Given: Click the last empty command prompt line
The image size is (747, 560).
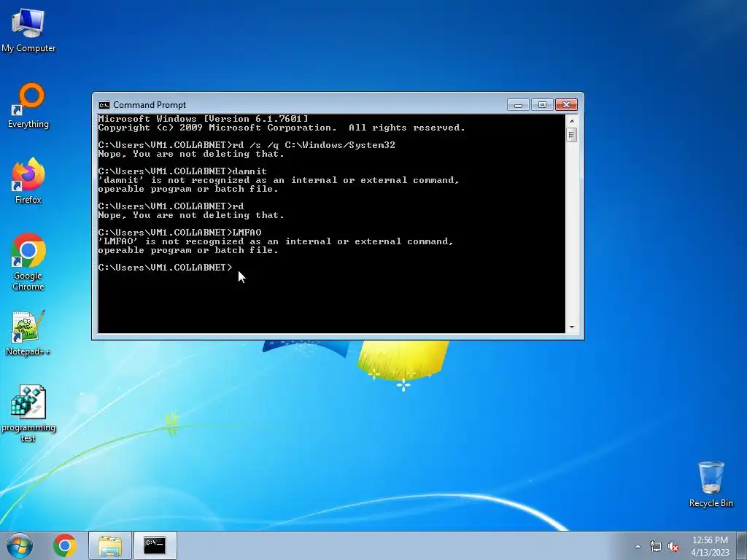Looking at the screenshot, I should [166, 268].
